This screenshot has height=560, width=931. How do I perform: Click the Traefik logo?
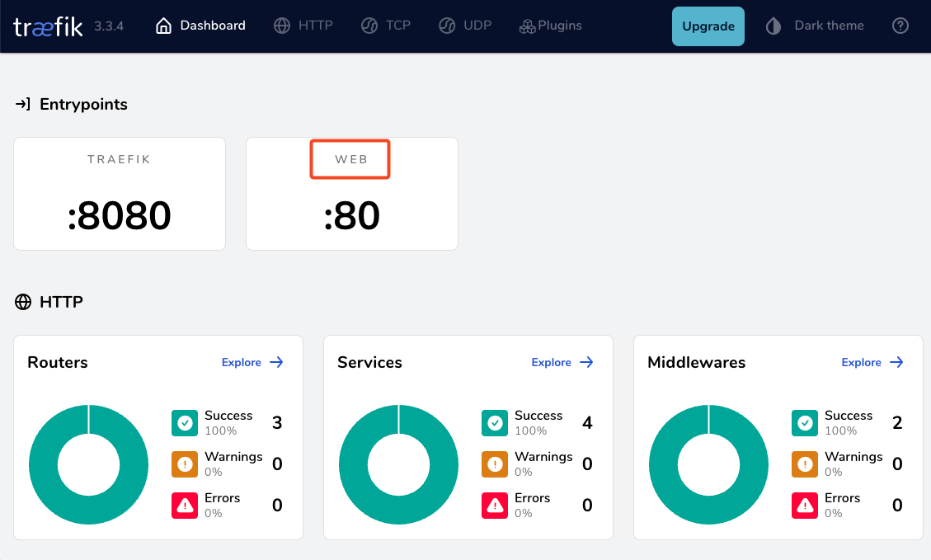point(48,26)
